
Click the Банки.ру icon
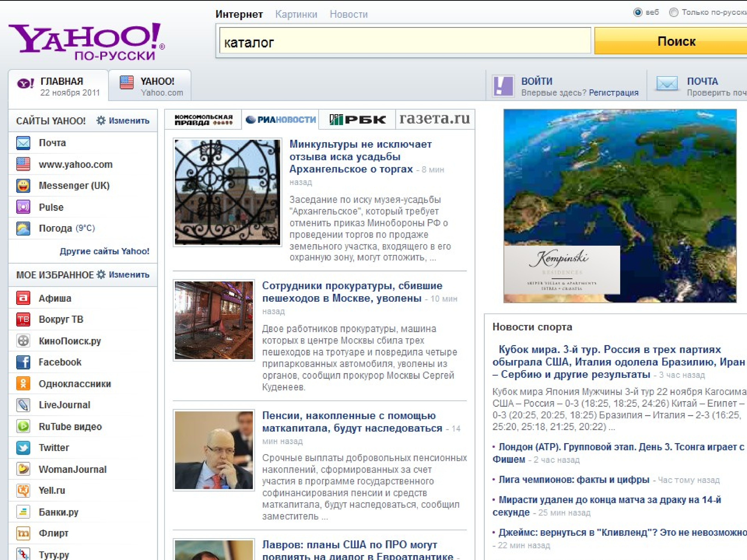pyautogui.click(x=23, y=512)
